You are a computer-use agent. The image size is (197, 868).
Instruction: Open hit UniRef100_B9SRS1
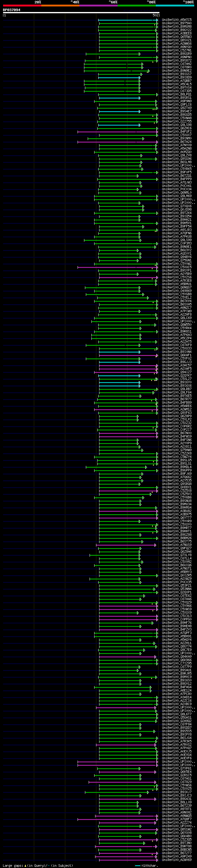point(177,98)
